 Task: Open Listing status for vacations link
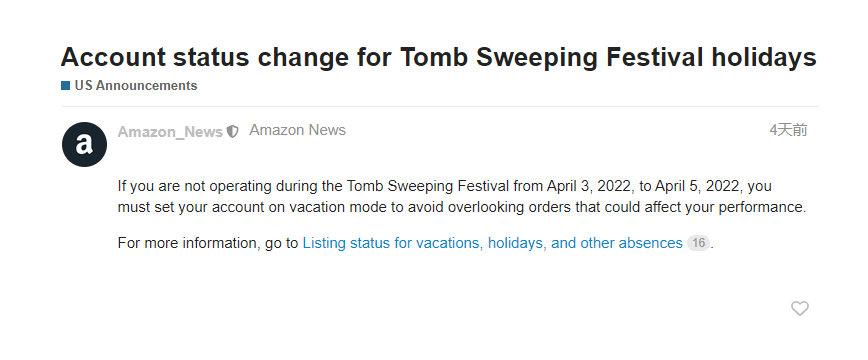pos(492,243)
